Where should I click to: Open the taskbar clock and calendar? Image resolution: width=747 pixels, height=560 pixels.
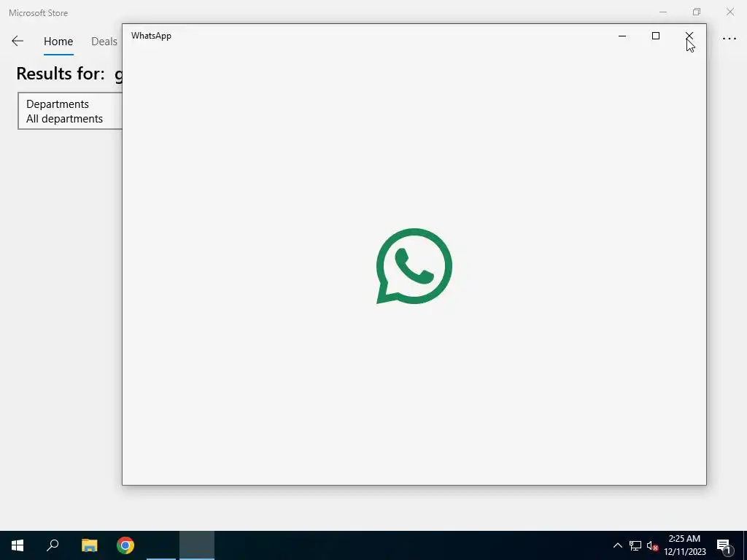point(684,545)
